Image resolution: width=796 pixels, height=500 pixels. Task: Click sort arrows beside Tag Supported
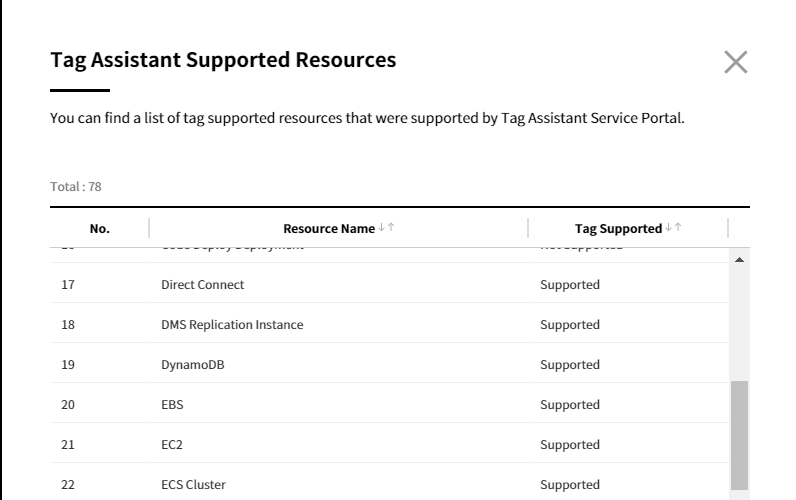(673, 228)
